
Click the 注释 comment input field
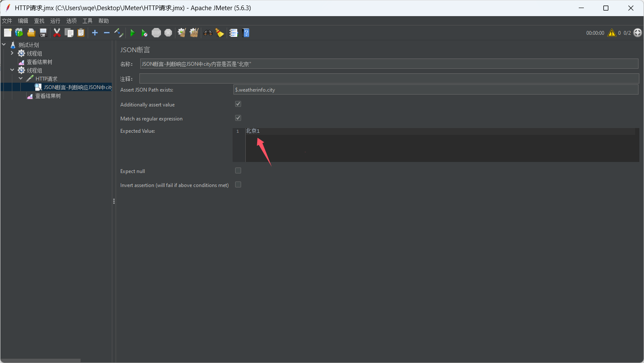(389, 78)
